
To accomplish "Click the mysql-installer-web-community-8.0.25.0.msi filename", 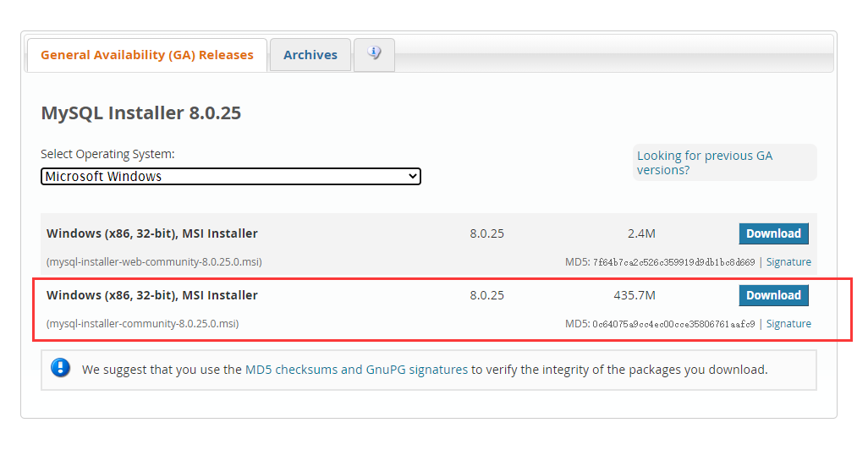I will tap(154, 262).
